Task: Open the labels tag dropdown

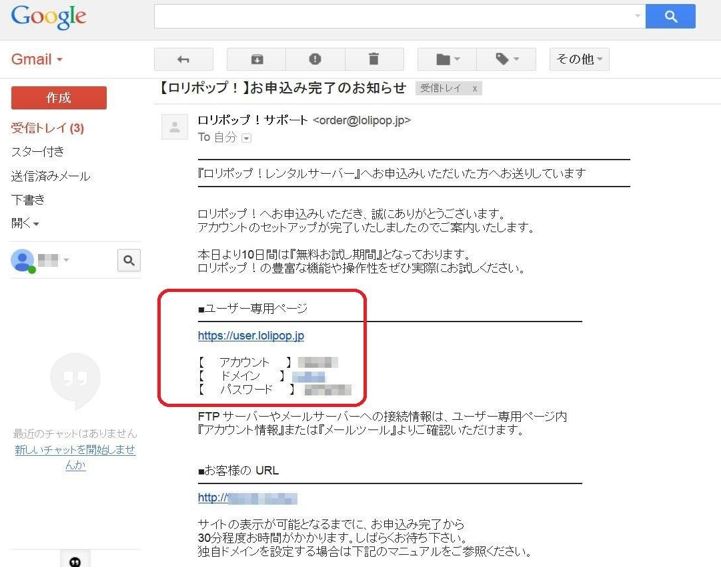Action: click(506, 59)
